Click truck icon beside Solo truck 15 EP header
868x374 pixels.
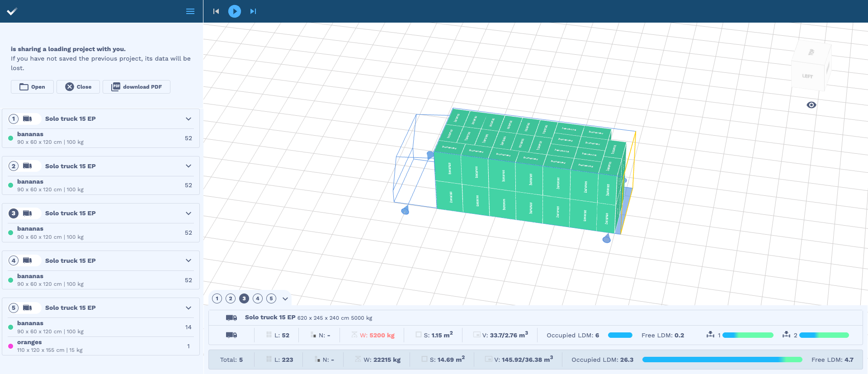click(x=231, y=318)
